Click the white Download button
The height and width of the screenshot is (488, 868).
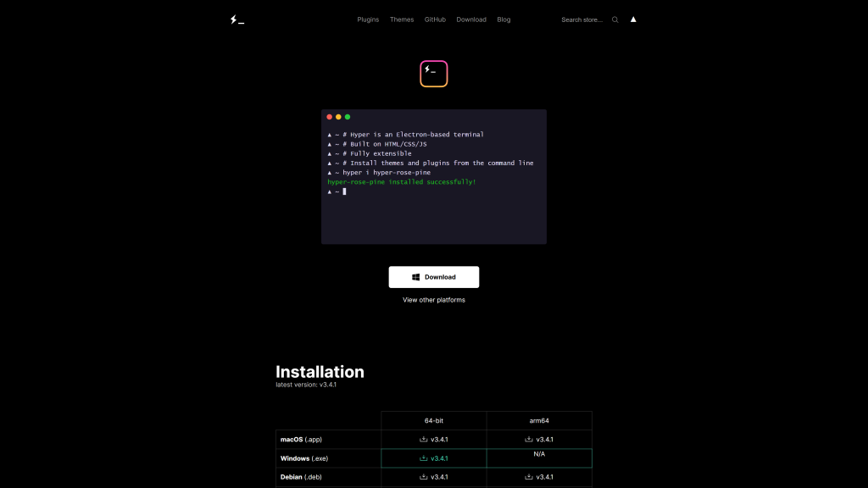pos(434,277)
